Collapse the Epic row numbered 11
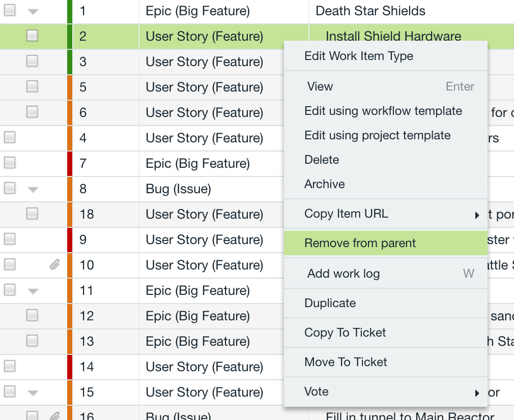 pyautogui.click(x=33, y=291)
